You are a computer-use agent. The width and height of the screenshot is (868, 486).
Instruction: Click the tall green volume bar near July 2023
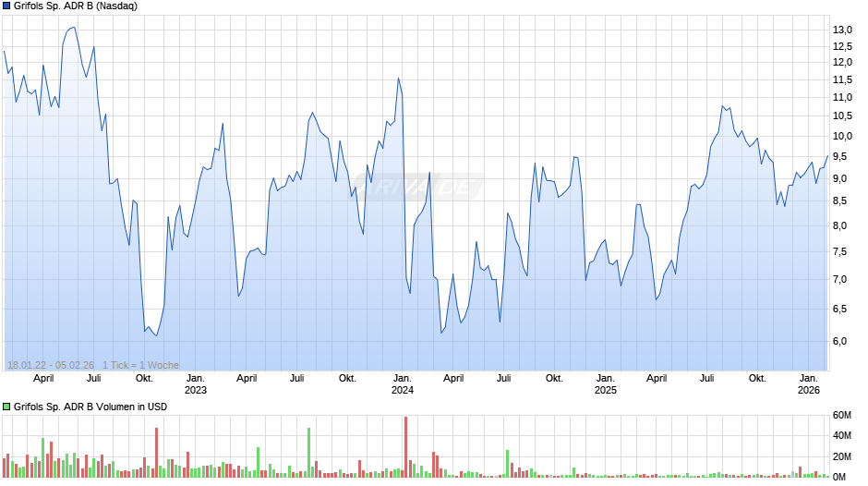tap(309, 453)
